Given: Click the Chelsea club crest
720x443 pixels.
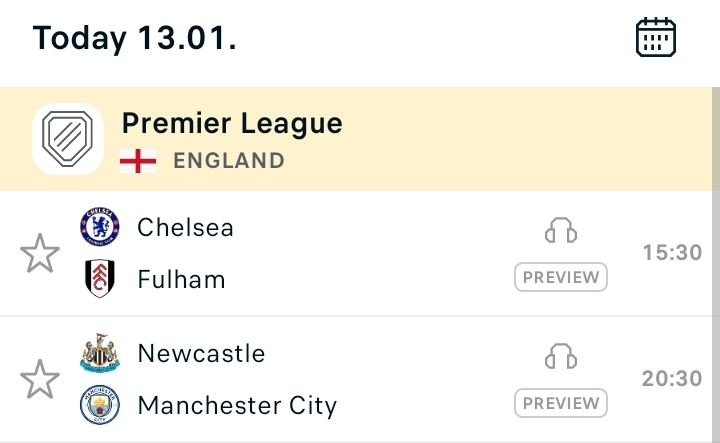Looking at the screenshot, I should [99, 227].
